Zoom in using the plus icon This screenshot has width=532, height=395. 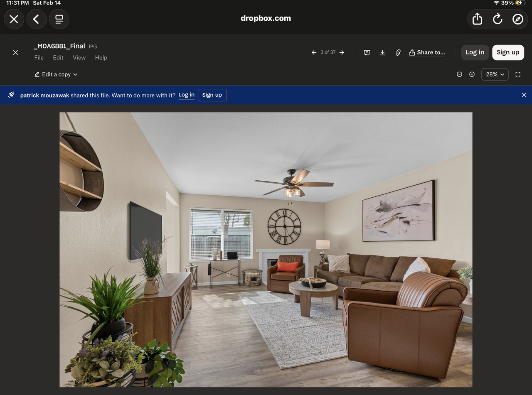[472, 74]
